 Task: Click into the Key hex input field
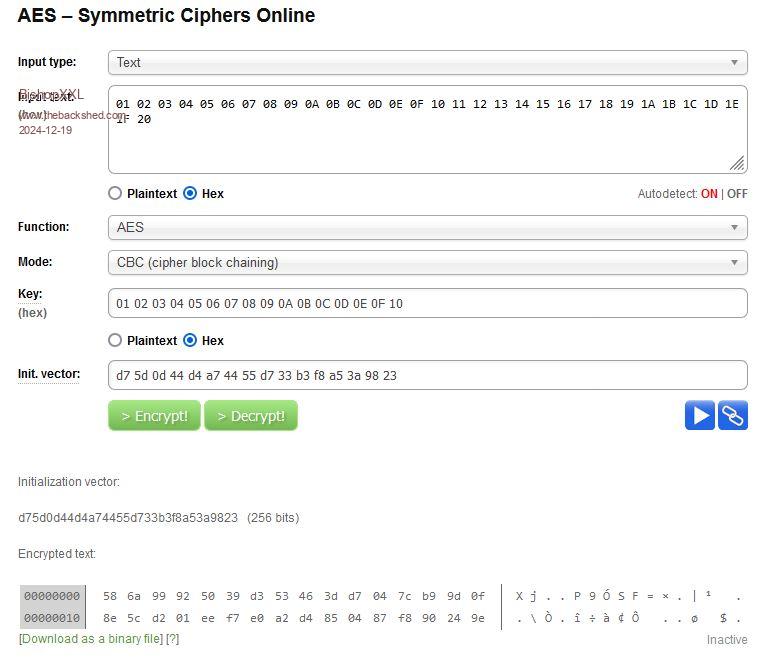427,303
